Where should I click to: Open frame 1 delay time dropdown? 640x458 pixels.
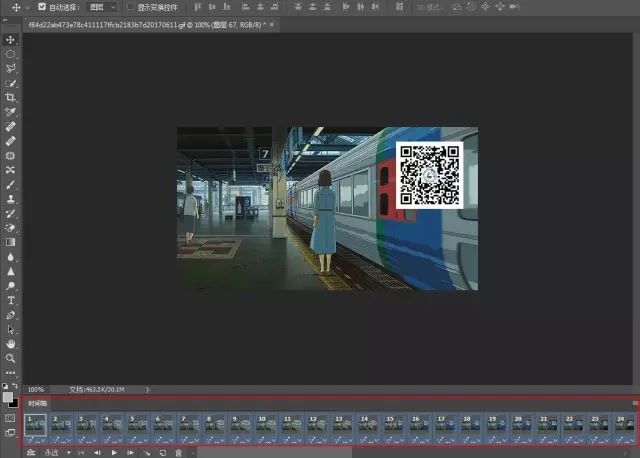pyautogui.click(x=36, y=440)
